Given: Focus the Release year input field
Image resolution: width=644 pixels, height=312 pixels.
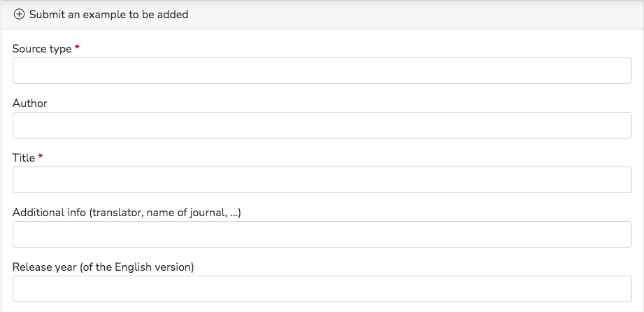Looking at the screenshot, I should click(x=322, y=289).
